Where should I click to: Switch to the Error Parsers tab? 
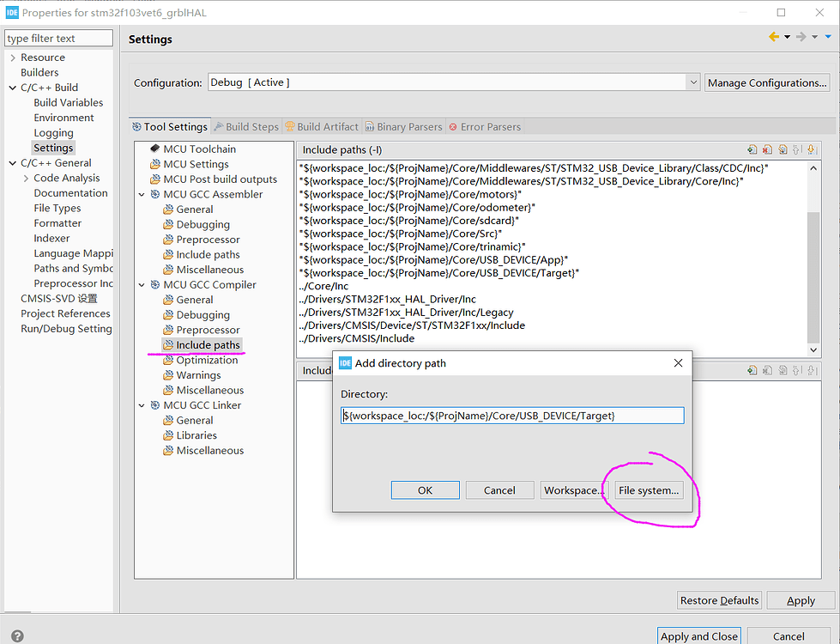tap(484, 127)
